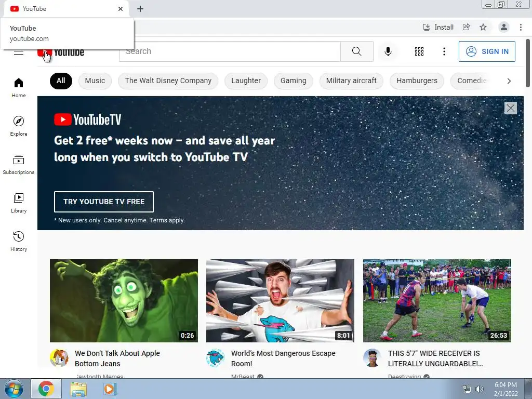Bookmark this page with the star
The image size is (532, 399).
pos(483,27)
